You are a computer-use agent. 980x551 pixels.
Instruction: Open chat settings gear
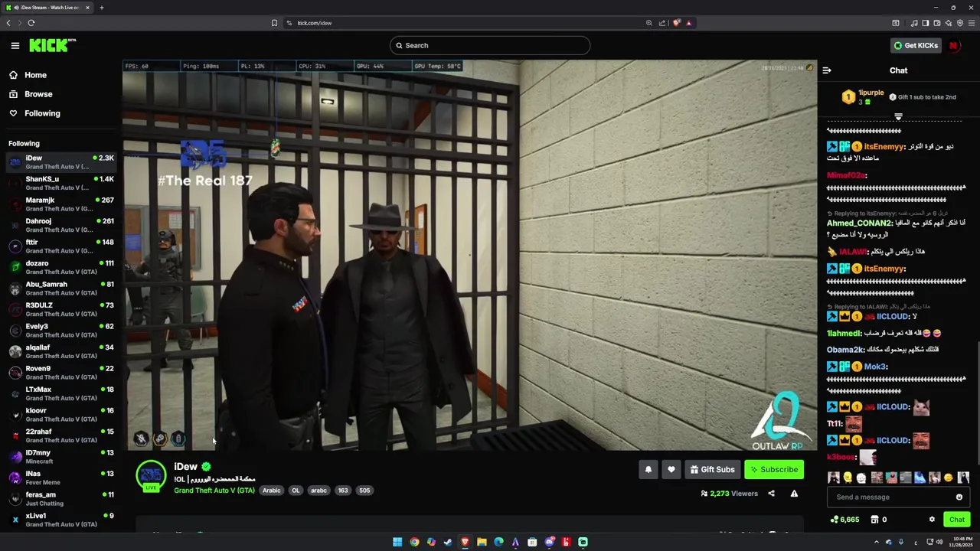click(932, 520)
